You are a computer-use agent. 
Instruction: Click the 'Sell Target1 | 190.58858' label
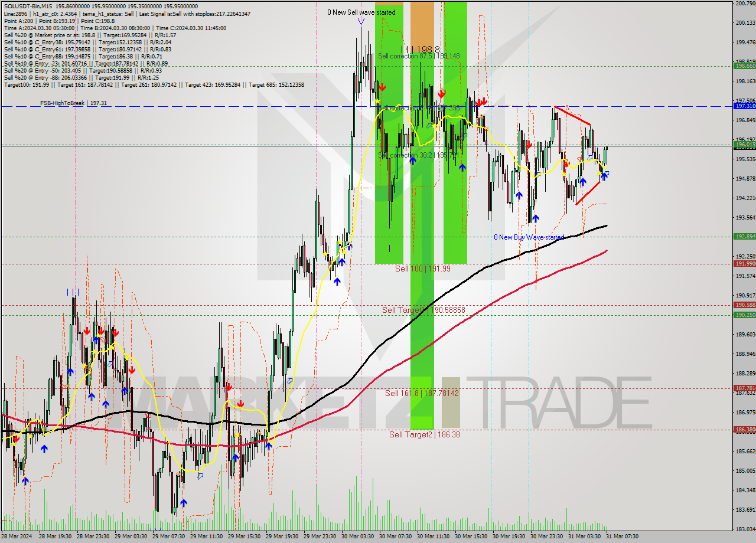[x=423, y=310]
